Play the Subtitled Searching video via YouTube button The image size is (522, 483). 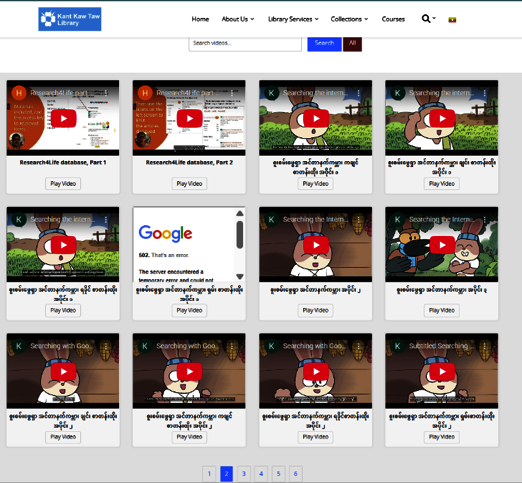(x=442, y=372)
